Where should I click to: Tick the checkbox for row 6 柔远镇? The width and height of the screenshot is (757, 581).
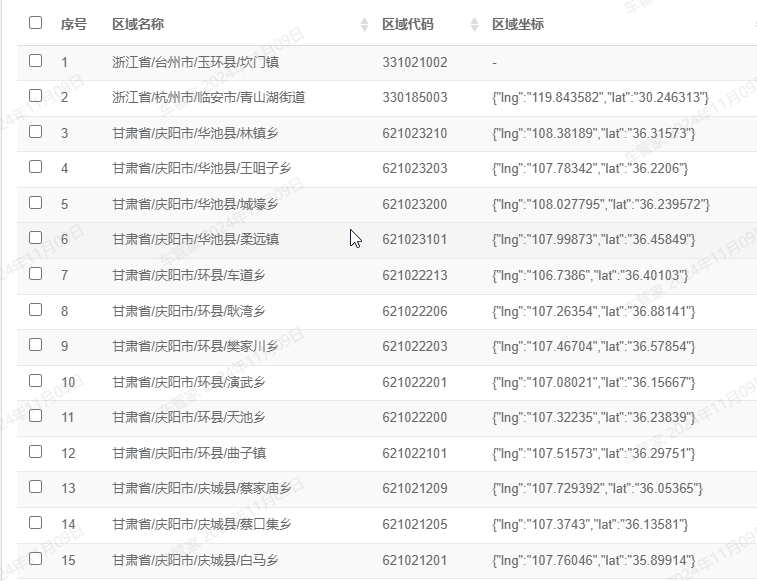tap(36, 238)
